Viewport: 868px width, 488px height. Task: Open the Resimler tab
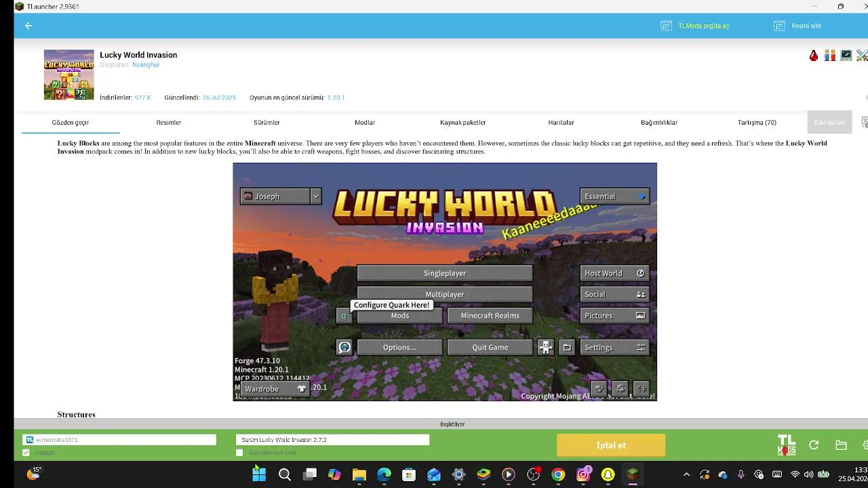point(169,123)
